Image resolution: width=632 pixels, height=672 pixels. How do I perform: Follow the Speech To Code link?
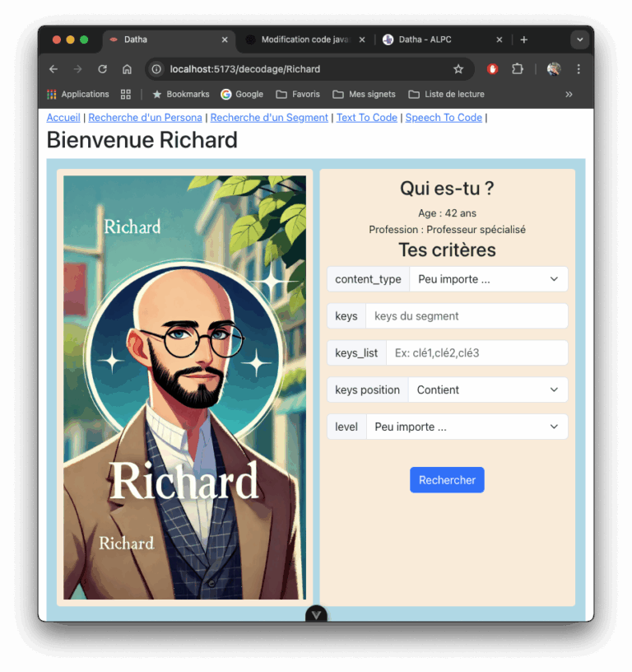point(444,118)
